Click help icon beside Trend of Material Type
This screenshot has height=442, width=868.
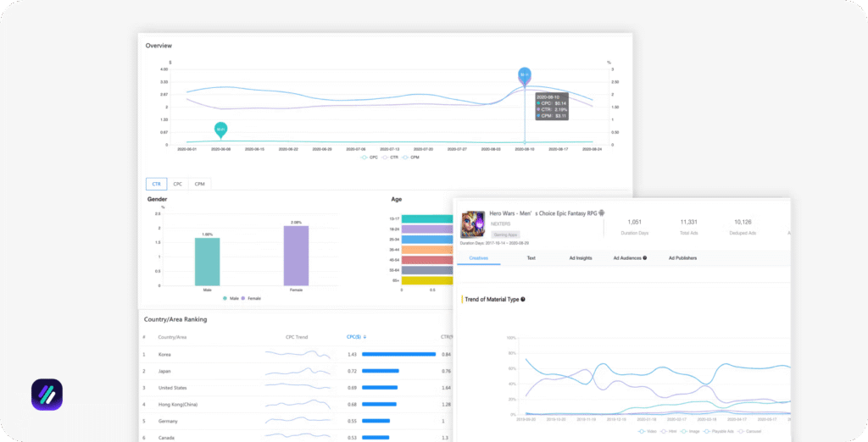click(523, 299)
